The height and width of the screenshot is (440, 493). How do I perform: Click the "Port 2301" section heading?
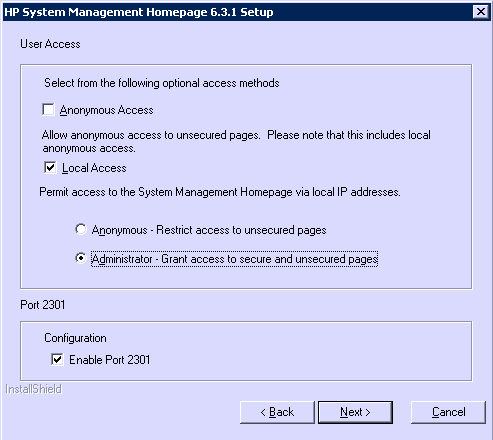[x=43, y=305]
